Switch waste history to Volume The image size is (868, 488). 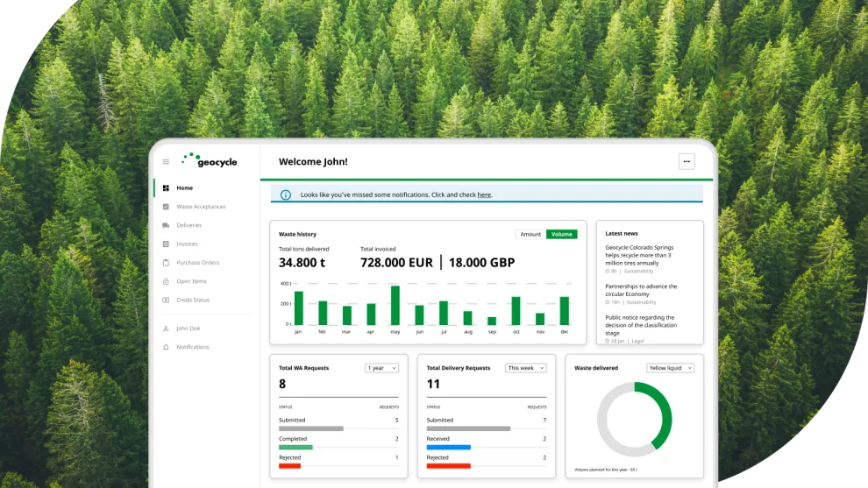pyautogui.click(x=562, y=234)
